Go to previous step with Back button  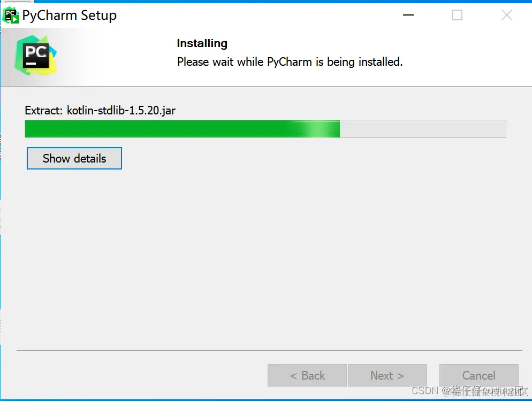pos(307,375)
